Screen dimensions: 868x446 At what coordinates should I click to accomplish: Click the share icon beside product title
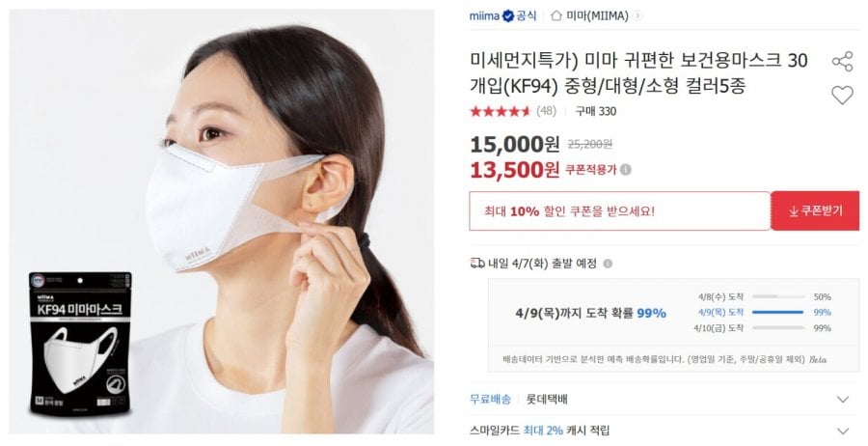click(x=842, y=61)
